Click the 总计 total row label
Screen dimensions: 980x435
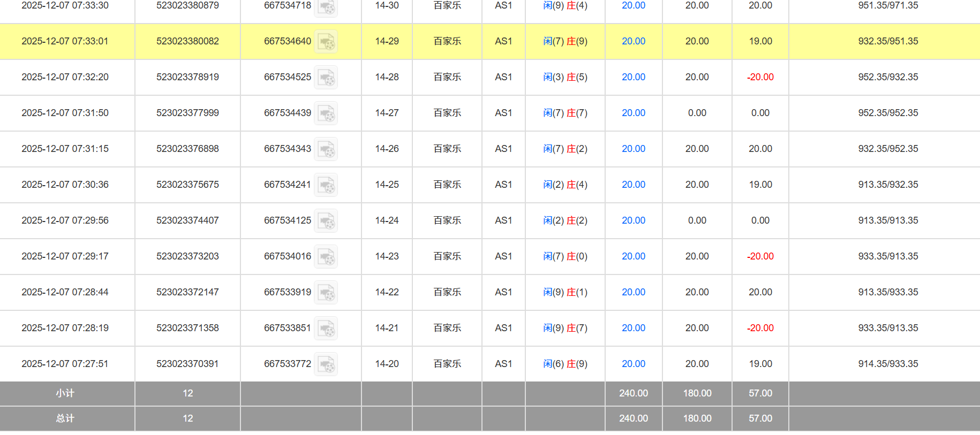(x=65, y=418)
